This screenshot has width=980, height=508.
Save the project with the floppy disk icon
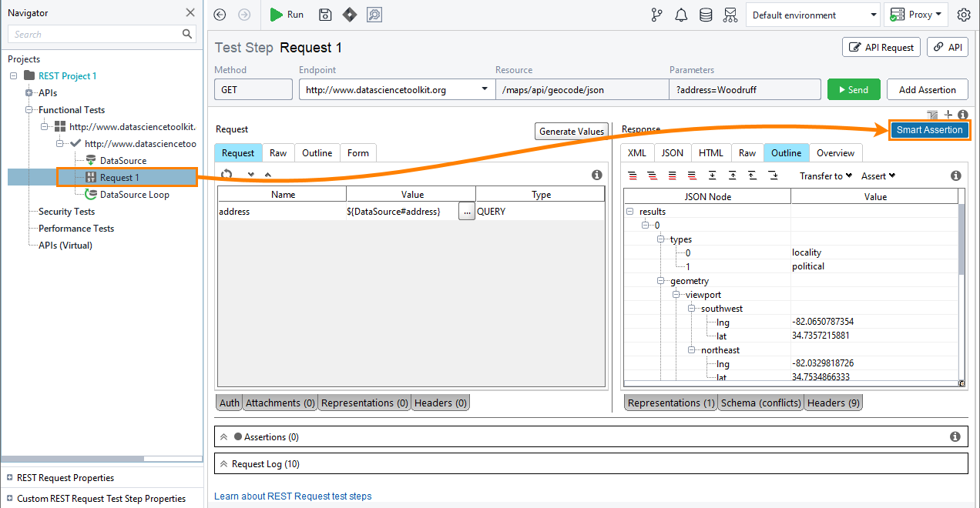point(325,15)
